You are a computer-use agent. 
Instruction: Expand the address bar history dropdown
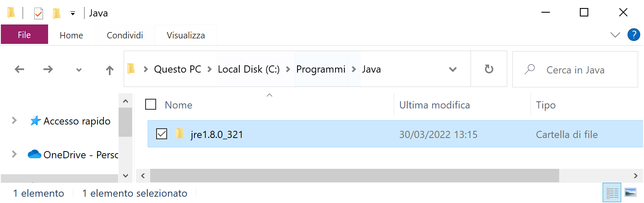point(453,69)
